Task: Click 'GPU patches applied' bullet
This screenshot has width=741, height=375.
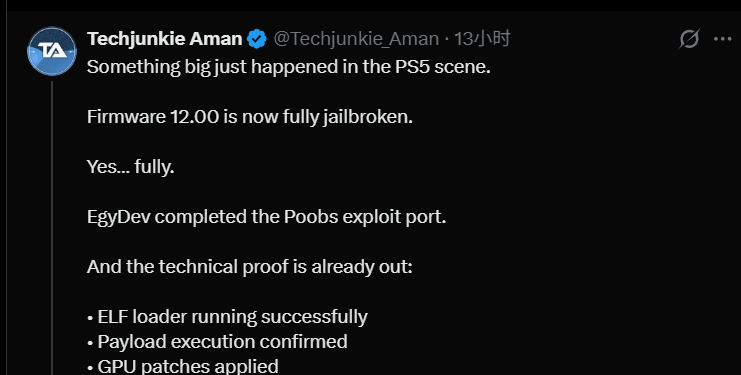Action: pos(183,366)
